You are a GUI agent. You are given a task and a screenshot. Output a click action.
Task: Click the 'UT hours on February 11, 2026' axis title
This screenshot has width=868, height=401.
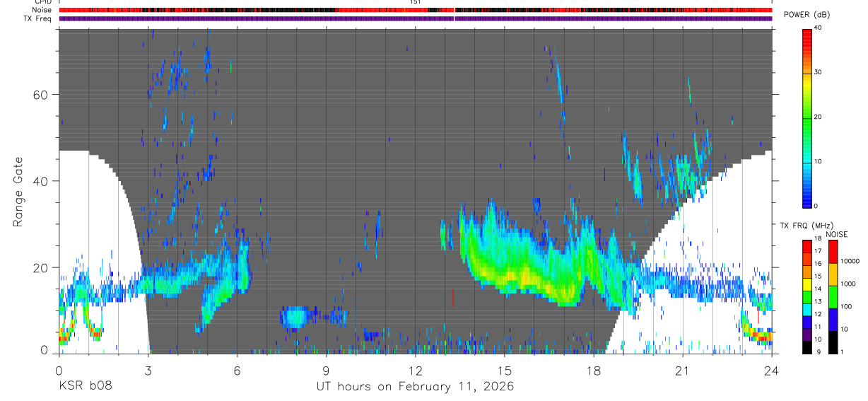click(x=415, y=386)
